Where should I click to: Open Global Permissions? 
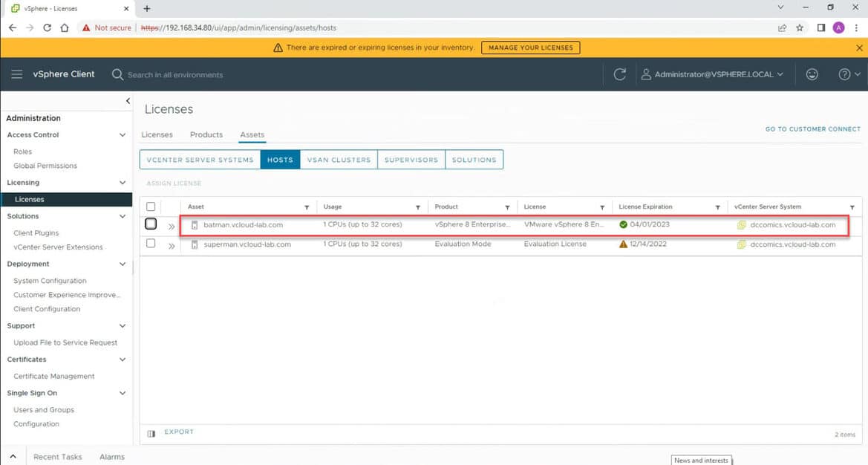[45, 166]
